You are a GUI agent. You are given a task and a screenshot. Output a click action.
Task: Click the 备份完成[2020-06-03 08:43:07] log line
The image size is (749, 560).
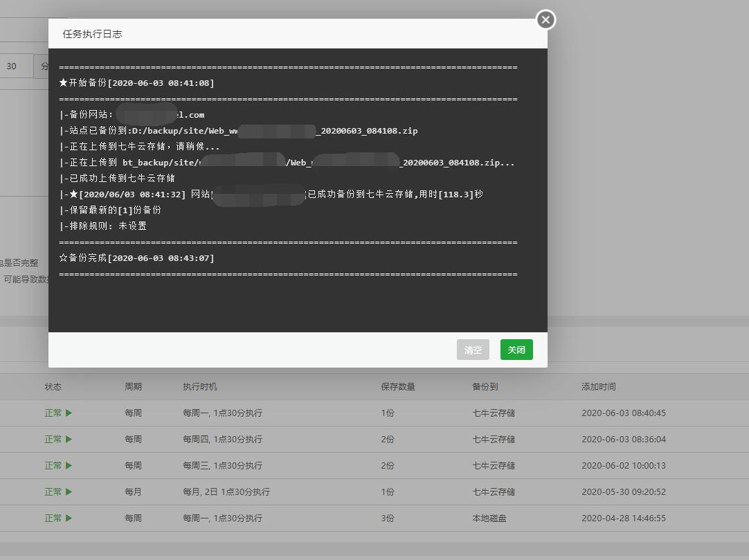coord(136,258)
